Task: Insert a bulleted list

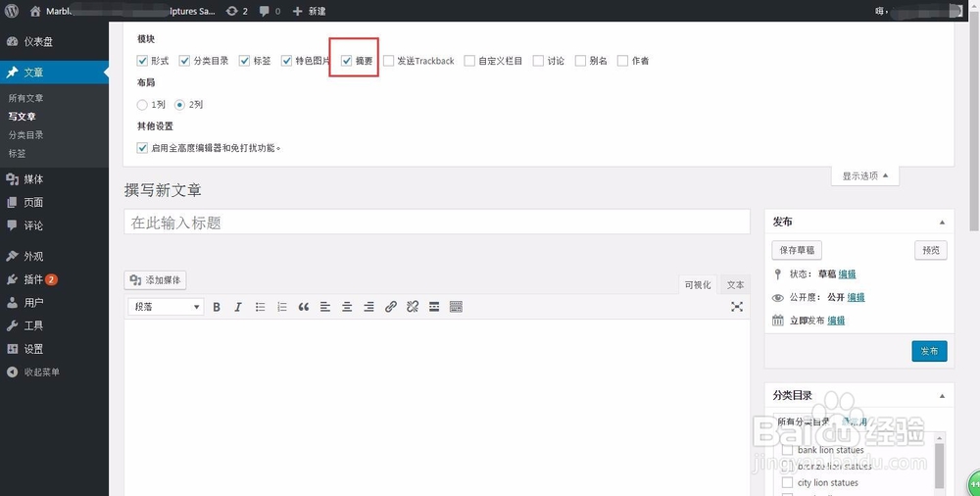Action: (x=260, y=307)
